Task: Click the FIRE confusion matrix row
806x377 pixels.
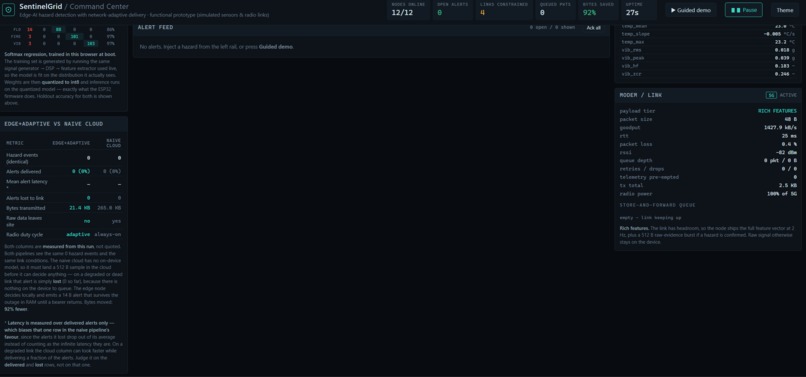Action: click(63, 37)
